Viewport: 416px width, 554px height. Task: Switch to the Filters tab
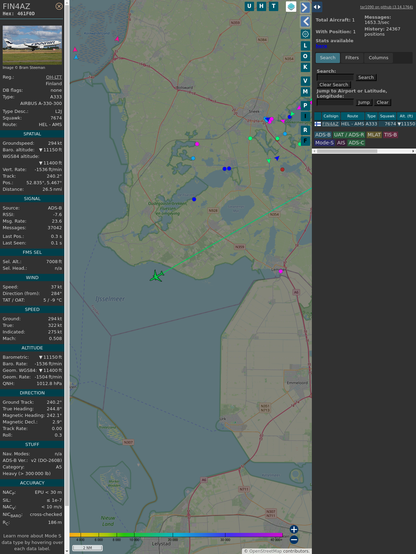tap(352, 58)
